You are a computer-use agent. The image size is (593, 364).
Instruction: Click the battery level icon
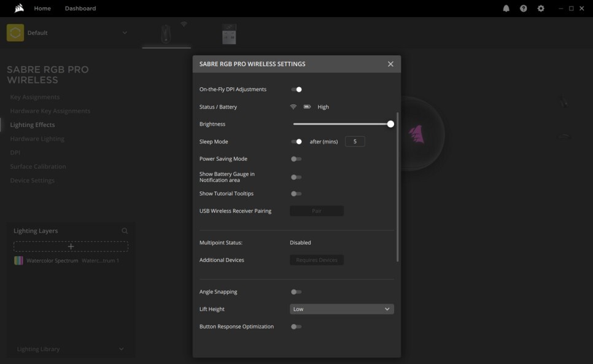[307, 107]
